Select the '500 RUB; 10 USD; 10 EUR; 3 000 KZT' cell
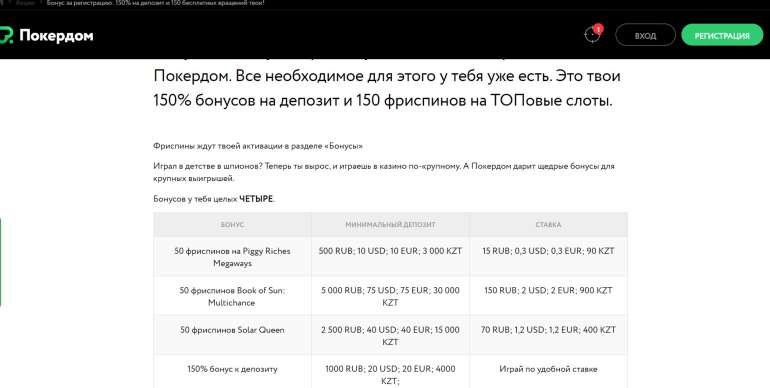Viewport: 770px width, 388px height. tap(390, 257)
